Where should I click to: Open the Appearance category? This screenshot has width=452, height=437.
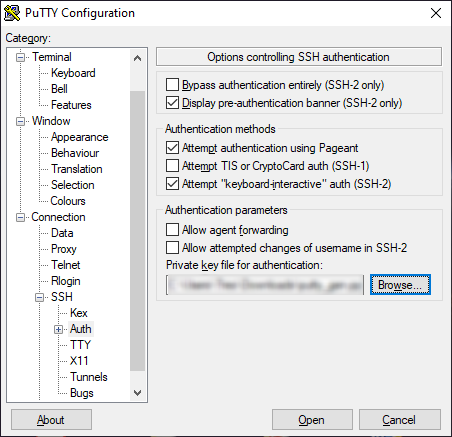(79, 137)
